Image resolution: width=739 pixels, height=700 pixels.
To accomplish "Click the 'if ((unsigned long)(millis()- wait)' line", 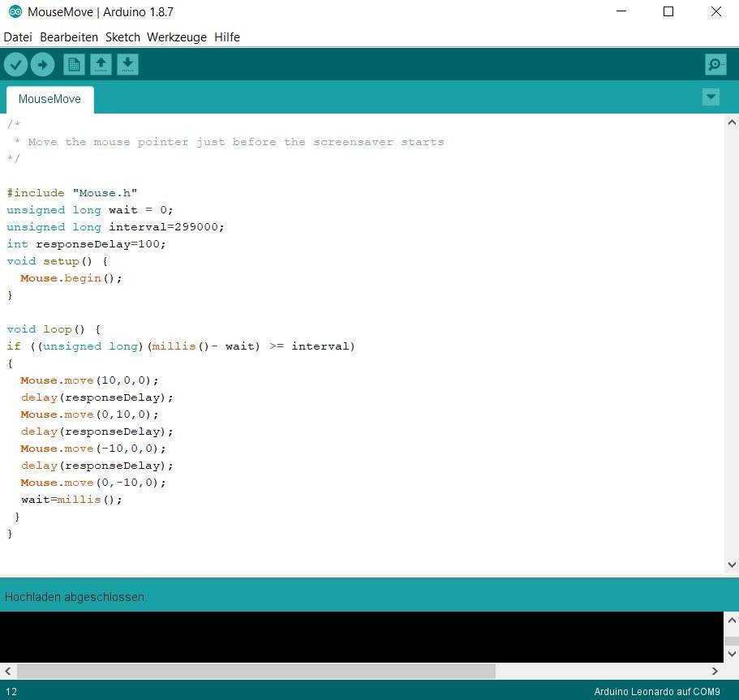I will (x=181, y=346).
